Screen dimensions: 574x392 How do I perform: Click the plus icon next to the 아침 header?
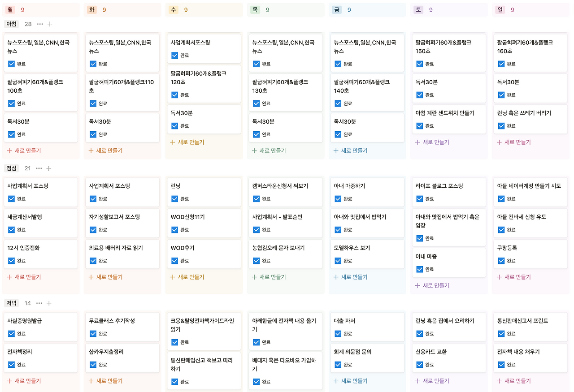[x=49, y=24]
